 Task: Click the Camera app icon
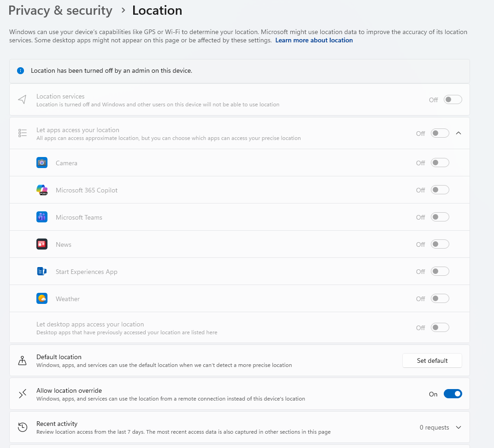42,163
